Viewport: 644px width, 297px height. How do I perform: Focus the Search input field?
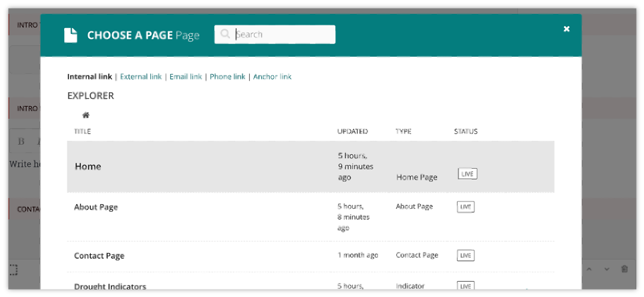point(275,35)
